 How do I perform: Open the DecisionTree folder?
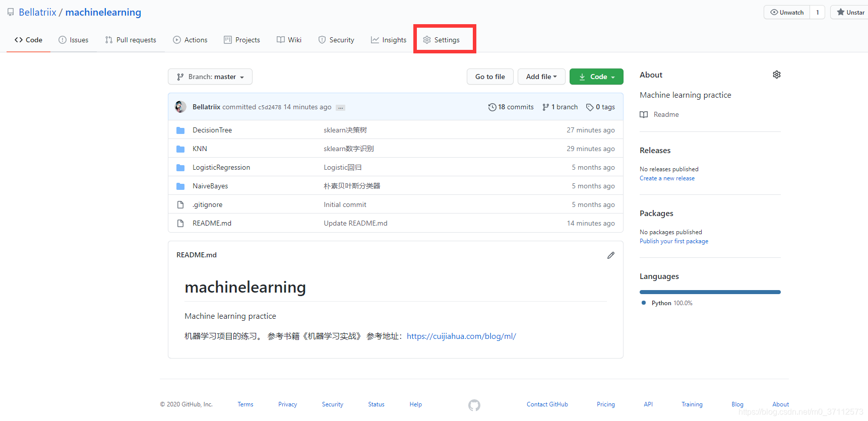click(212, 130)
